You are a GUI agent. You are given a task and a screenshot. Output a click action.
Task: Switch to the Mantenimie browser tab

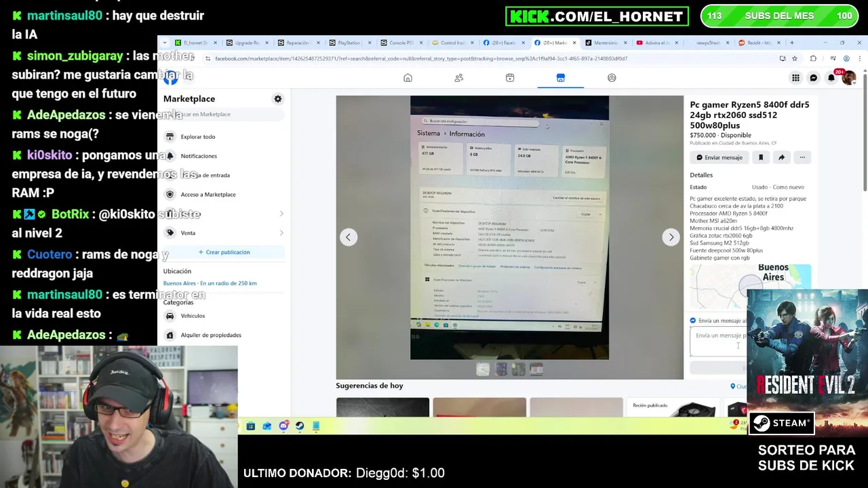click(x=606, y=43)
